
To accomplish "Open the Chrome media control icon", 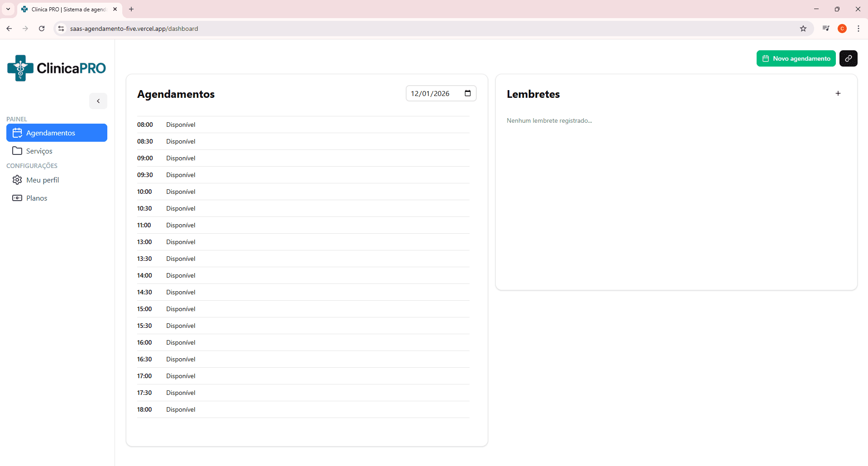I will coord(825,29).
